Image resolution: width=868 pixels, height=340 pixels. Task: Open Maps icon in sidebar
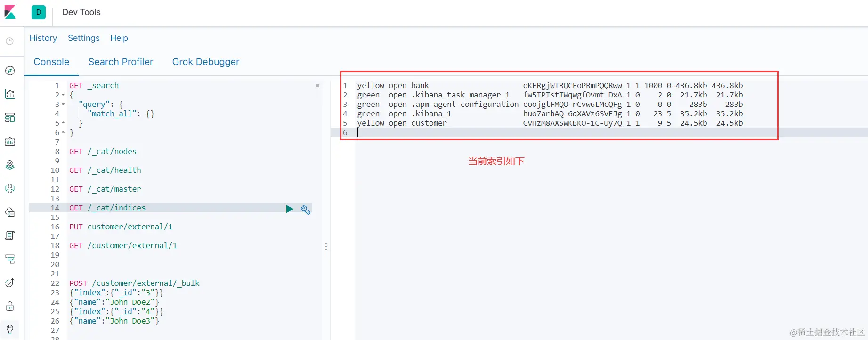point(10,165)
